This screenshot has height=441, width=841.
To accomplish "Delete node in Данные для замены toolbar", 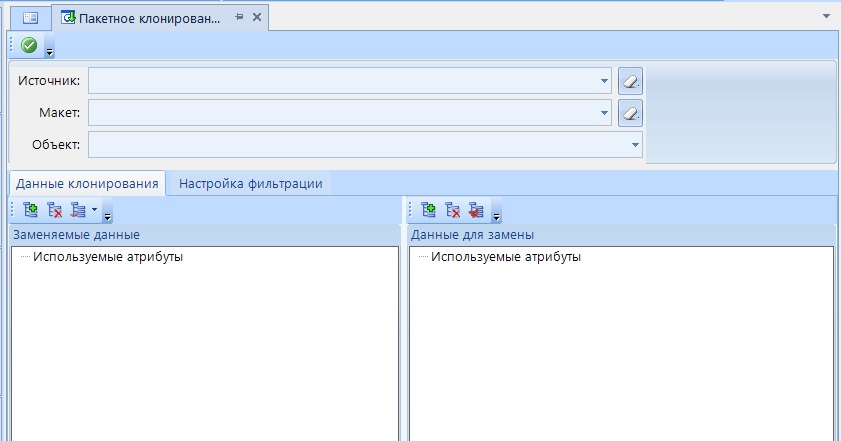I will 453,211.
